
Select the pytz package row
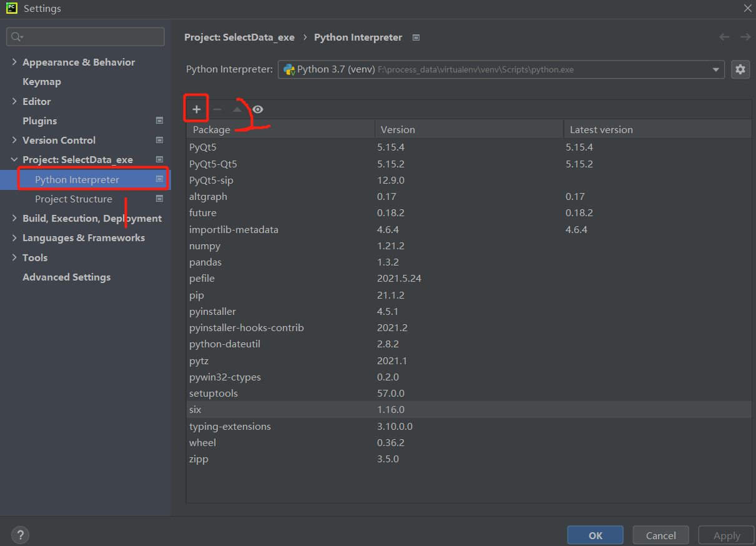point(469,360)
